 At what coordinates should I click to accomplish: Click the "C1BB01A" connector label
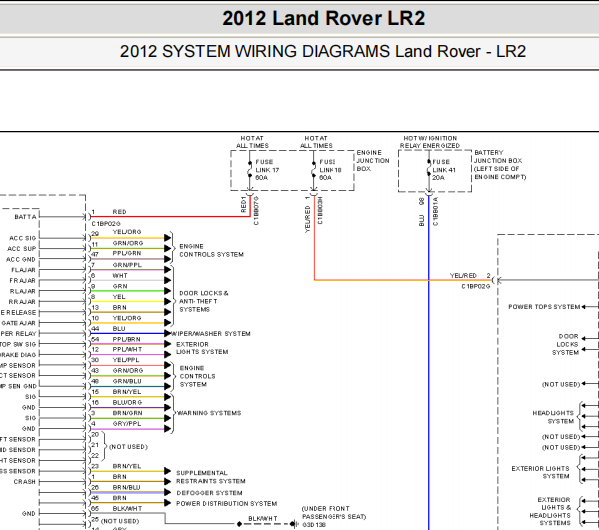point(435,211)
